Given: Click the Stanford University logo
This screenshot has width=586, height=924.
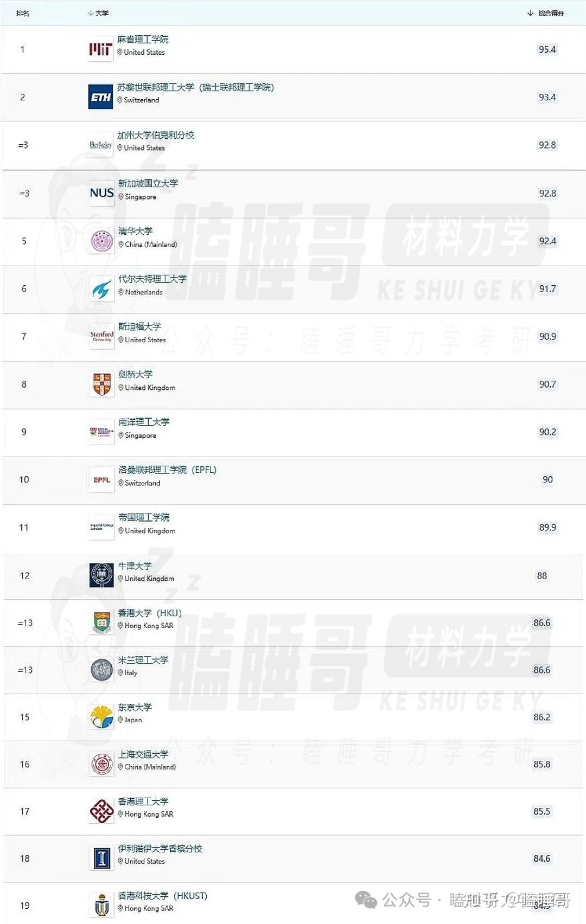Looking at the screenshot, I should (x=101, y=337).
